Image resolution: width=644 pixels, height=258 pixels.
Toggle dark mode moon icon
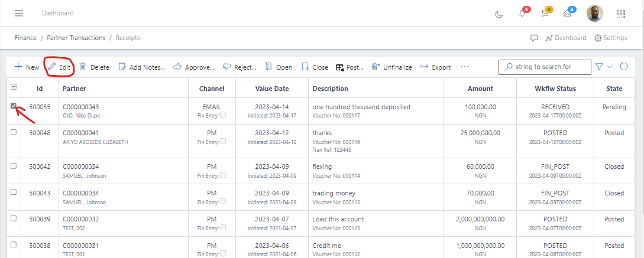(499, 14)
